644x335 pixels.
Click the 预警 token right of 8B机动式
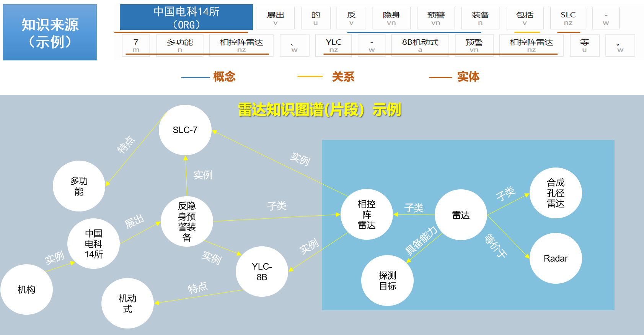point(474,46)
